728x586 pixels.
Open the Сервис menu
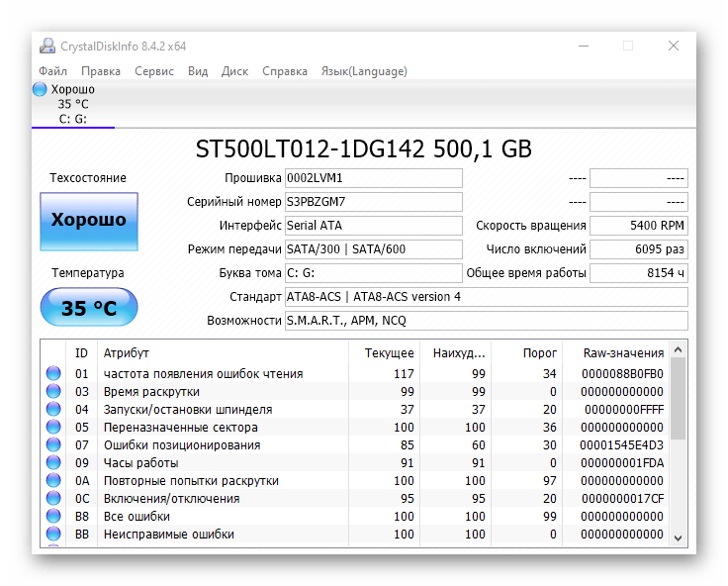pyautogui.click(x=154, y=71)
